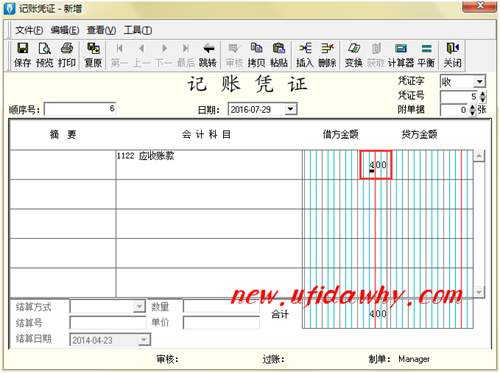The height and width of the screenshot is (373, 500).
Task: Increase 凭证号 with up spinner arrow
Action: [482, 94]
